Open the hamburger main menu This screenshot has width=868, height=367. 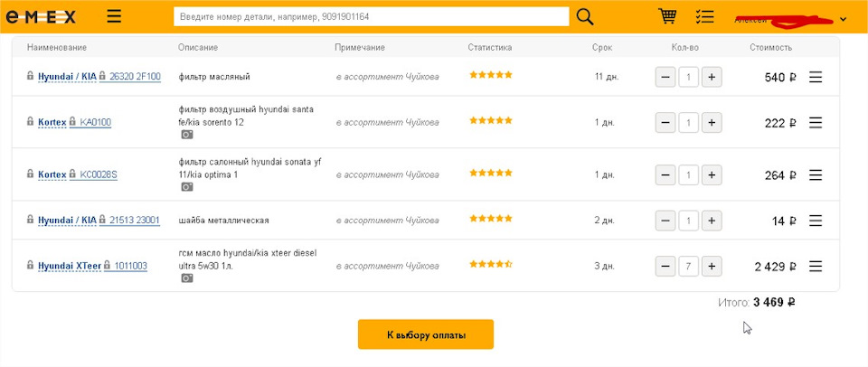coord(114,17)
